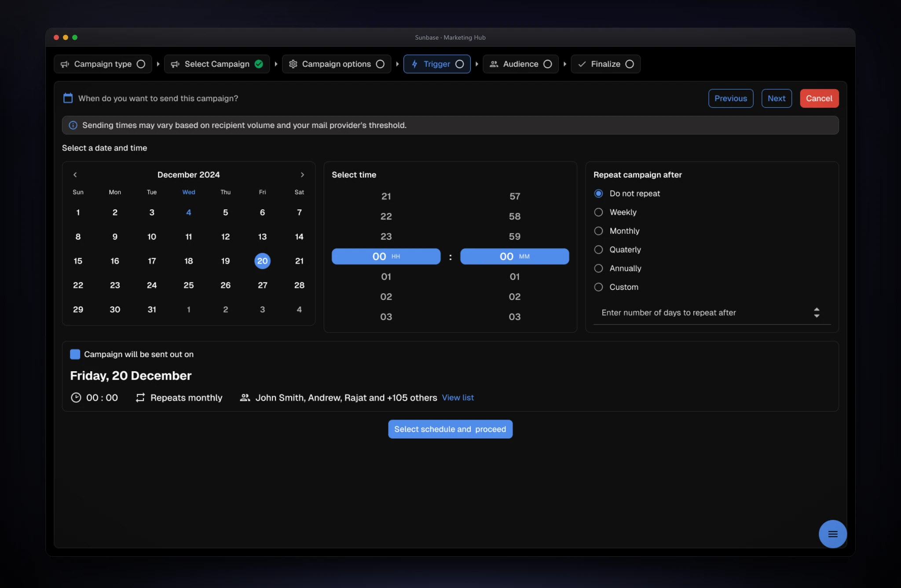Screen dimensions: 901x588
Task: Choose hour 21 in the time picker
Action: coord(386,197)
